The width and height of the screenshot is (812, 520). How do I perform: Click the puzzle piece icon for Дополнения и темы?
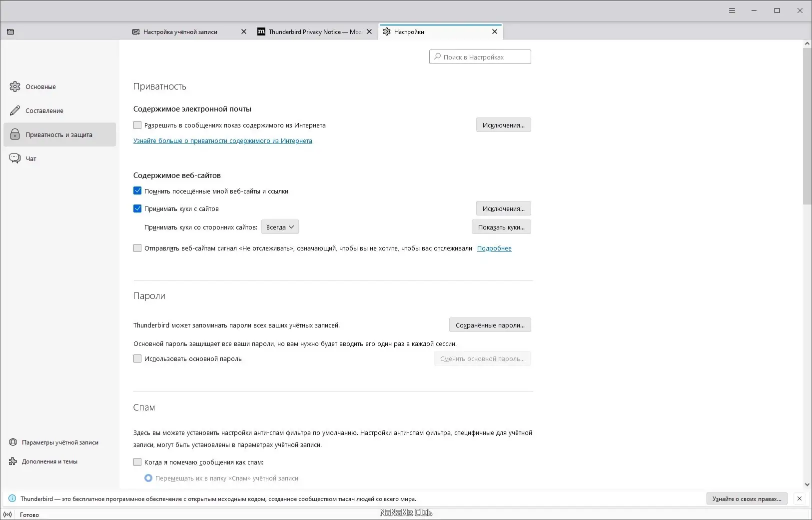[x=13, y=461]
